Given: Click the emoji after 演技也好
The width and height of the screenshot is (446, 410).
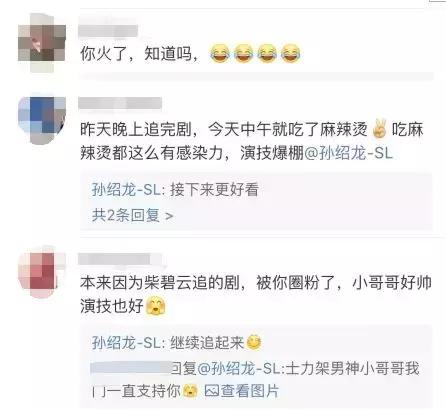Looking at the screenshot, I should (x=156, y=306).
